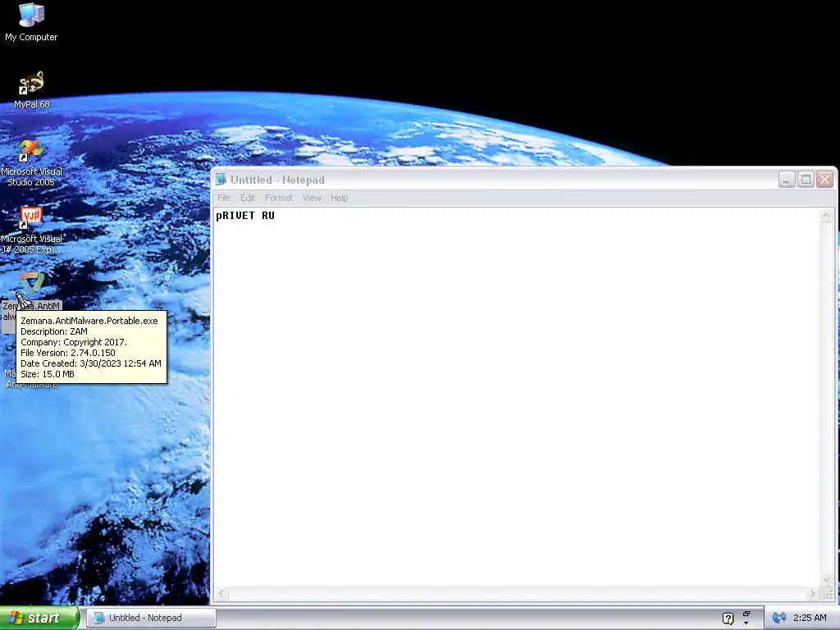The width and height of the screenshot is (840, 630).
Task: Click the tray icon beside the clock
Action: pos(779,619)
